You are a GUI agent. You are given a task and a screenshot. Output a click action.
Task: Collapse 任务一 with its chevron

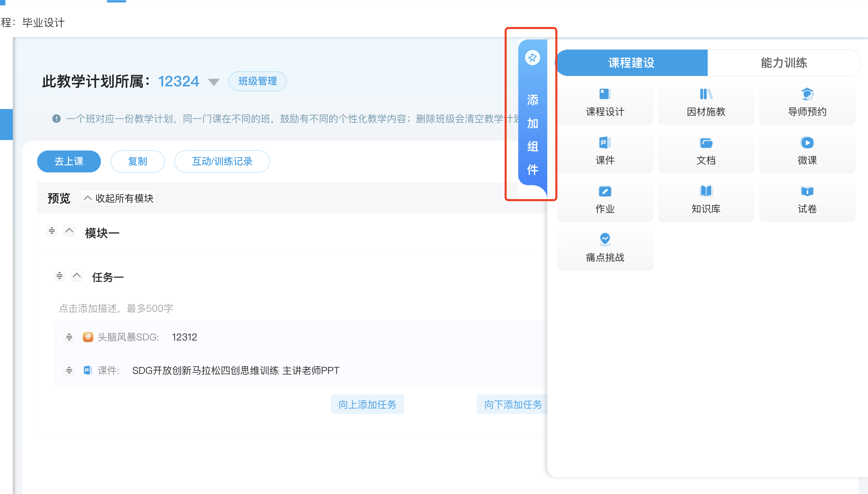[77, 275]
